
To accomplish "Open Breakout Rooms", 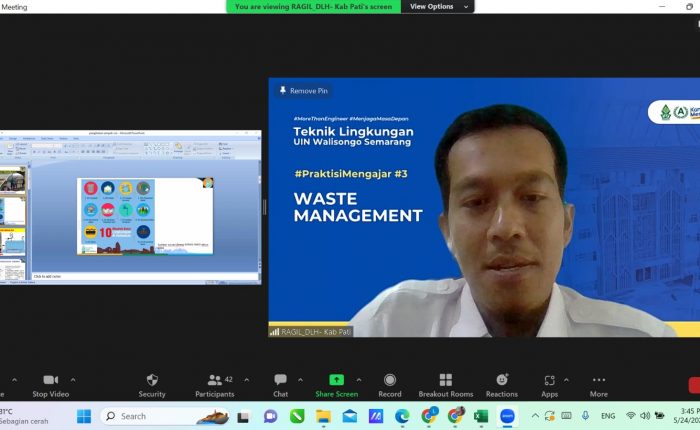I will tap(446, 380).
